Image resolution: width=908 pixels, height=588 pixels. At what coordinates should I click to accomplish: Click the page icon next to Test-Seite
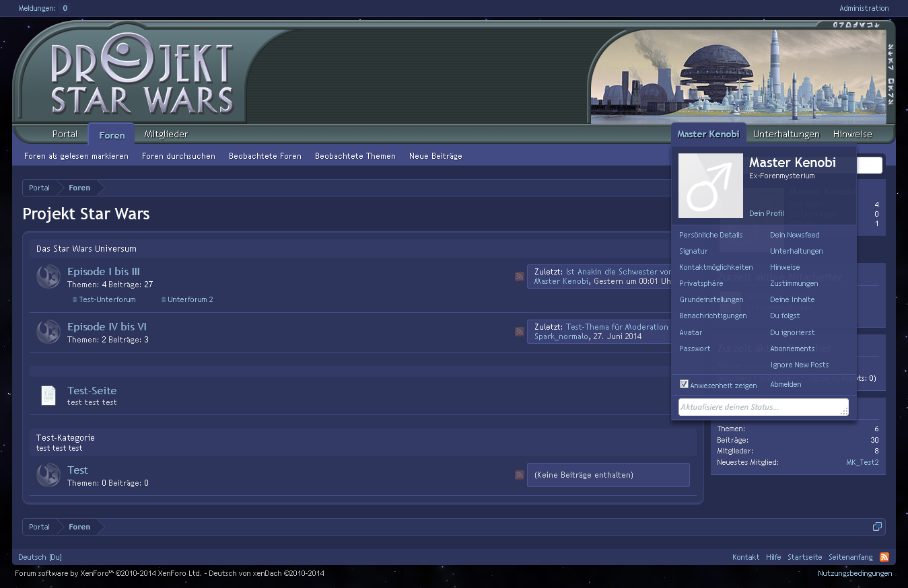coord(48,396)
